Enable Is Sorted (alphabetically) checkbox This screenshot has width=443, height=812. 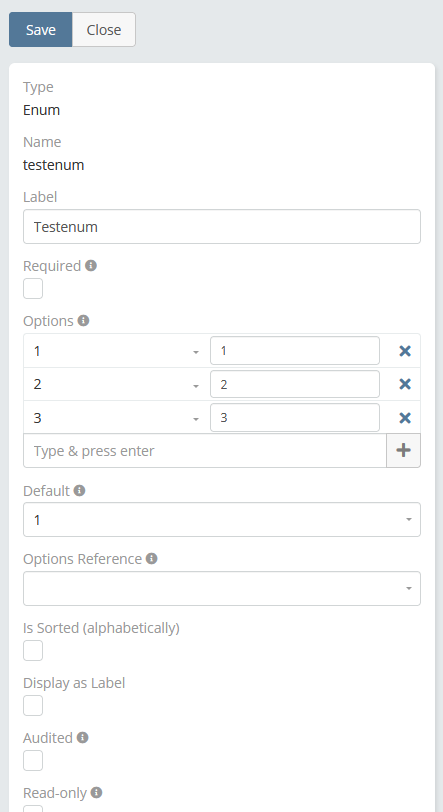pos(33,650)
